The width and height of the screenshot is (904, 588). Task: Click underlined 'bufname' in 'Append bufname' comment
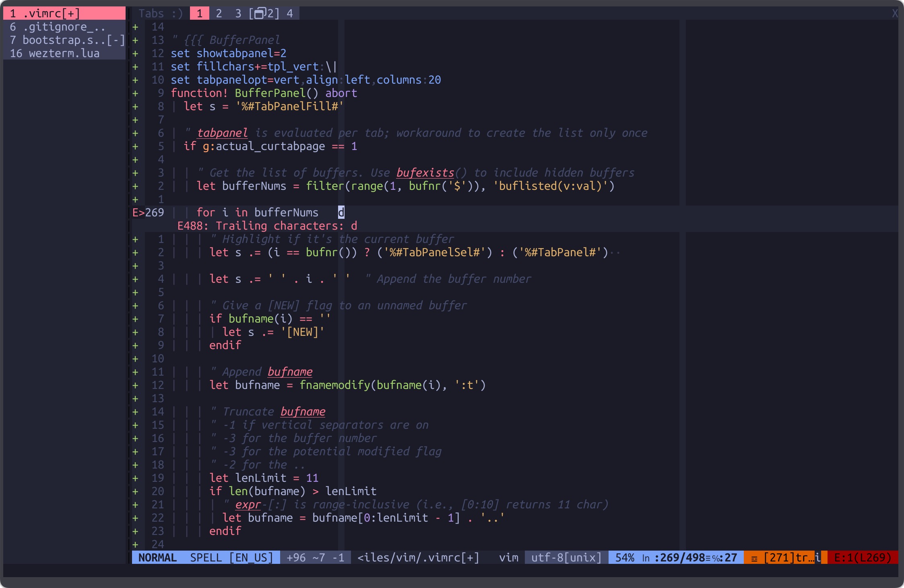point(290,372)
